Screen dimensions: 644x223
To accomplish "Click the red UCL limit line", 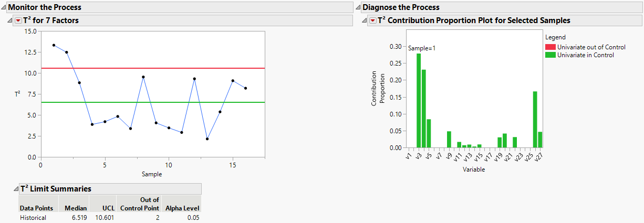I will [158, 68].
